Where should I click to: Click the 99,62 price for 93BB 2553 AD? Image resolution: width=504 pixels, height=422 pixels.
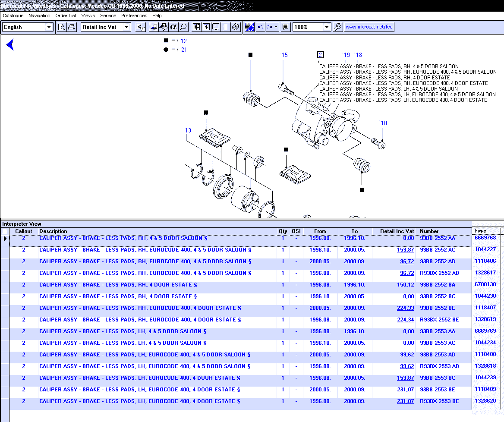tap(407, 355)
